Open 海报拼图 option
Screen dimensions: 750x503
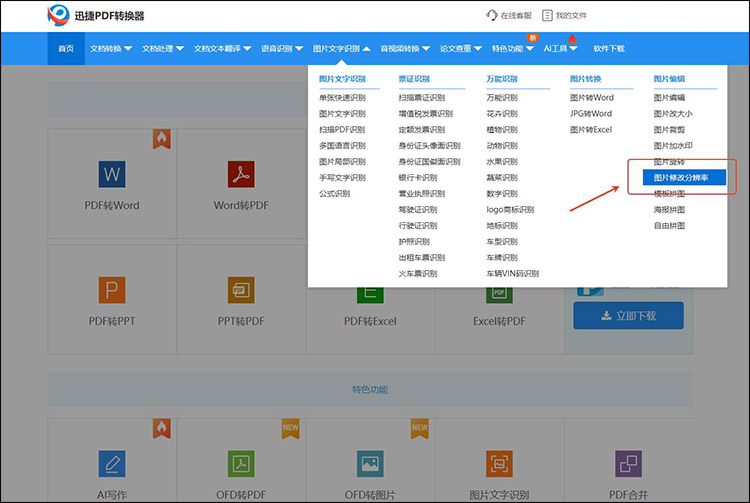point(669,209)
